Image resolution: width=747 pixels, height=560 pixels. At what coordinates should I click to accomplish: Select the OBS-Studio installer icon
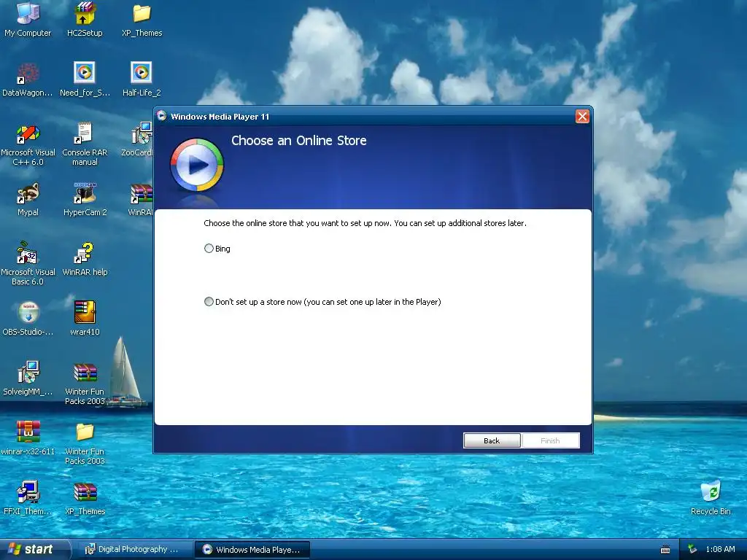[x=28, y=318]
